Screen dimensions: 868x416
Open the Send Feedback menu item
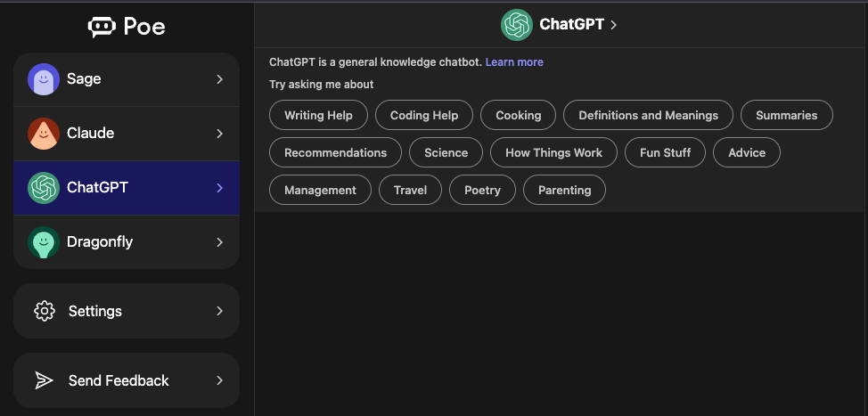click(x=127, y=380)
